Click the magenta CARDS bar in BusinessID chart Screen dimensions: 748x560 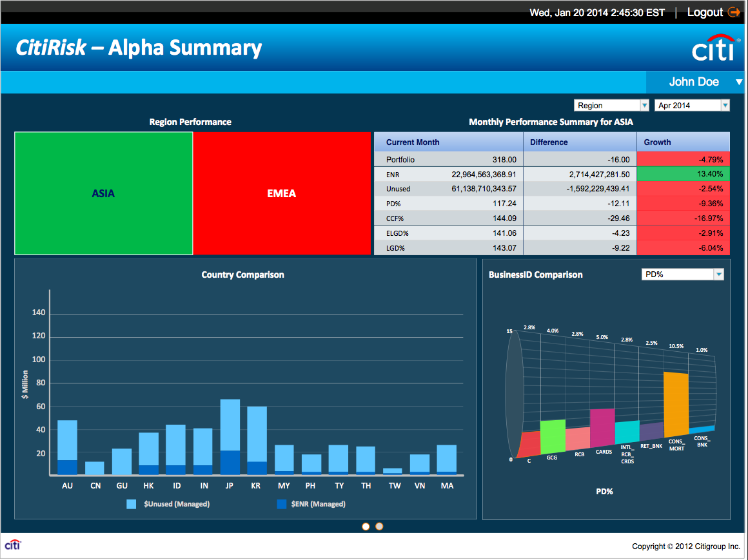602,427
